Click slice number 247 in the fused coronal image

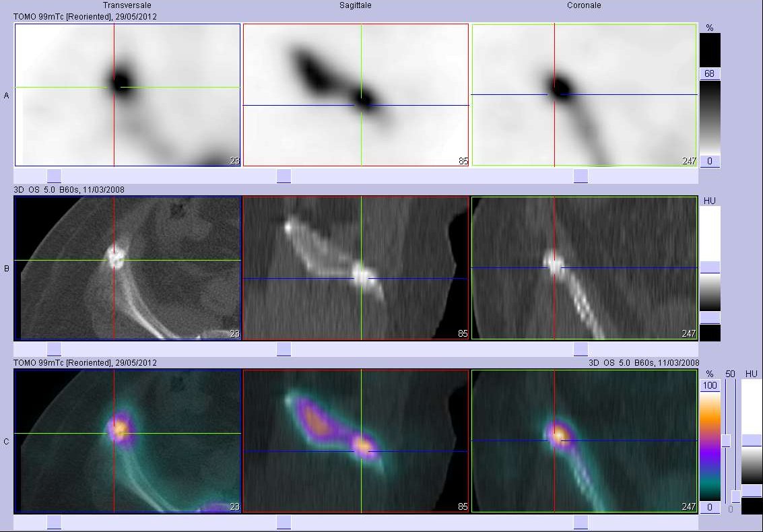pyautogui.click(x=688, y=506)
